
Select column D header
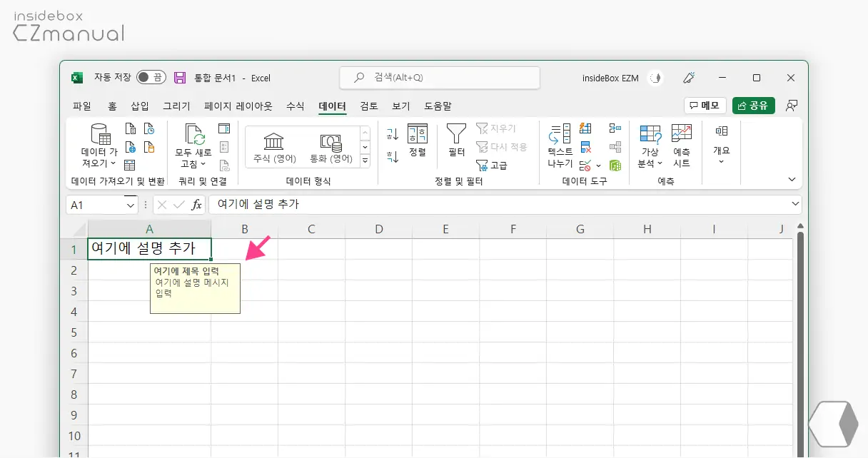coord(378,229)
